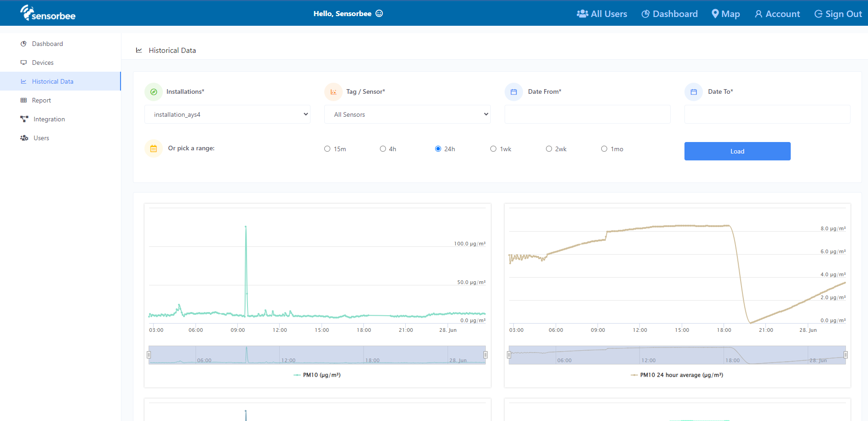Image resolution: width=868 pixels, height=421 pixels.
Task: Click the left handle of PM10 chart navigator
Action: [x=149, y=355]
